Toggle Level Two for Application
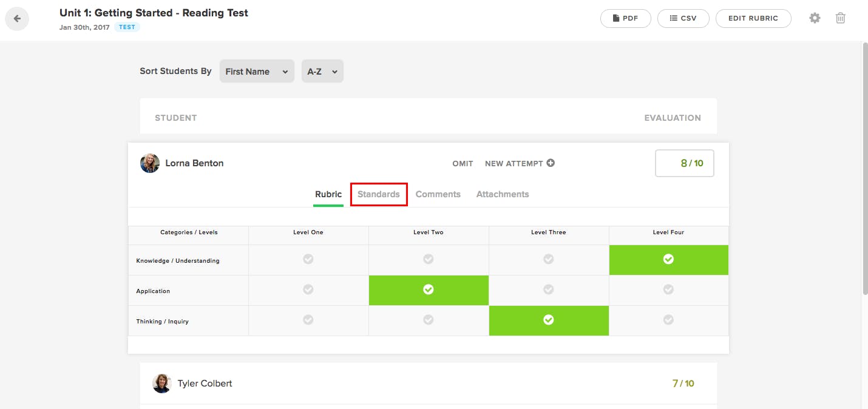This screenshot has width=868, height=409. coord(429,289)
